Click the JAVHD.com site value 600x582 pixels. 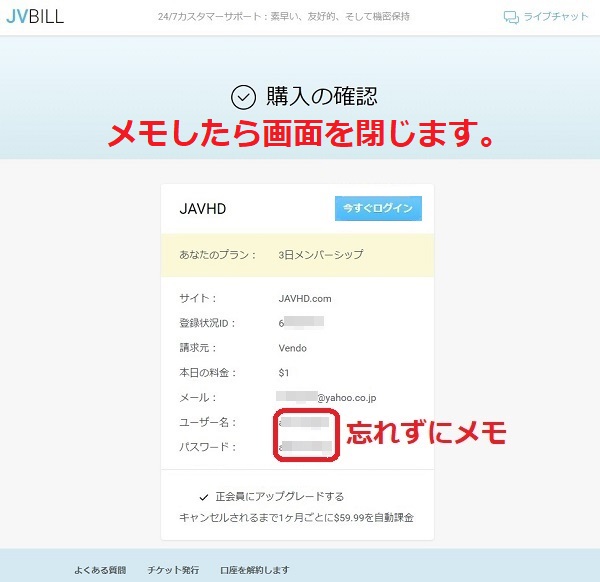[305, 298]
